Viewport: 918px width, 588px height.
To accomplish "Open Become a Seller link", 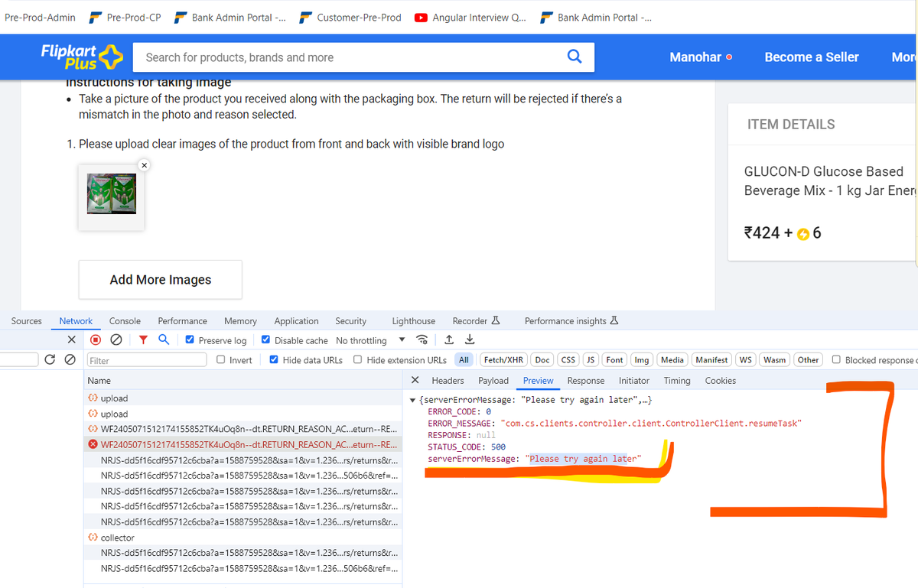I will pos(812,57).
